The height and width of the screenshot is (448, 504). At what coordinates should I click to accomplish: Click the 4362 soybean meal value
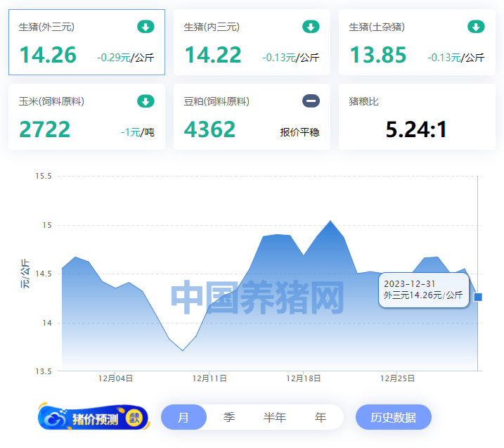click(x=209, y=129)
